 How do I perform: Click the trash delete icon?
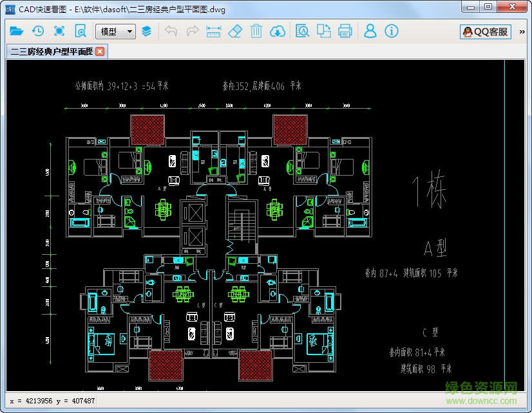[256, 31]
